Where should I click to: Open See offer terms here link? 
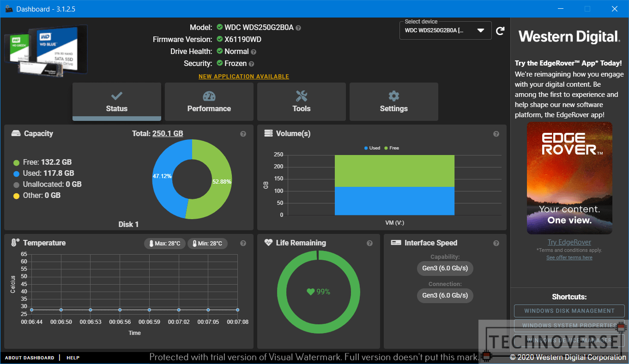coord(569,257)
